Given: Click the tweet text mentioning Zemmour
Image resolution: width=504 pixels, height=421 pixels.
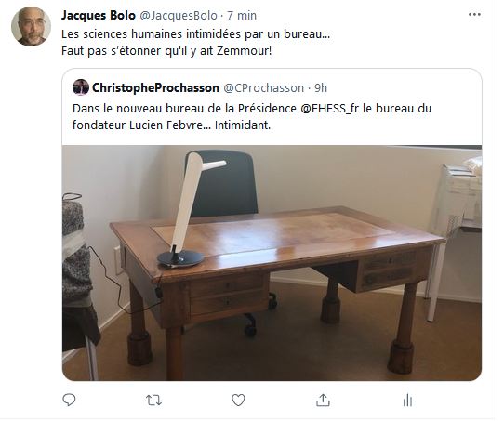Looking at the screenshot, I should coord(166,51).
